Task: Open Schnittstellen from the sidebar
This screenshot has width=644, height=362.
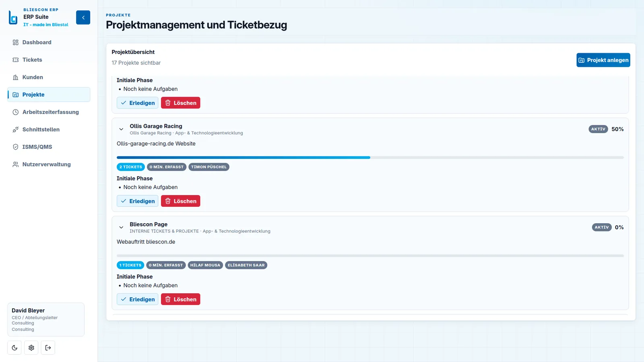Action: tap(49, 130)
